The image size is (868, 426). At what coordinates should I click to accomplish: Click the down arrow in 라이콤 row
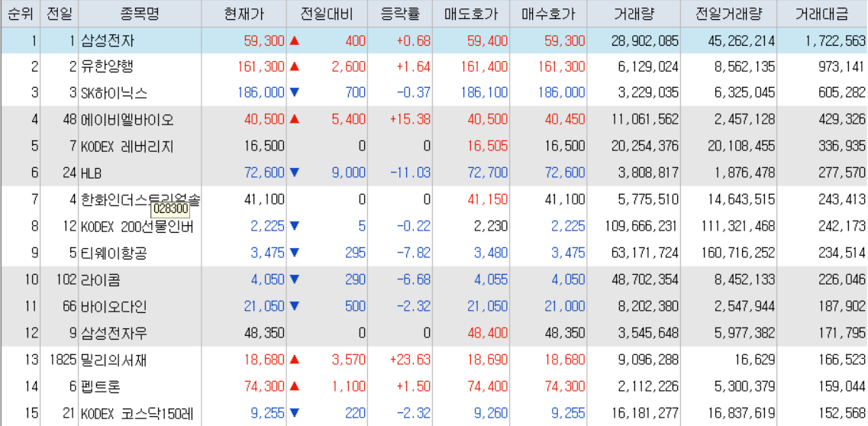(x=295, y=280)
